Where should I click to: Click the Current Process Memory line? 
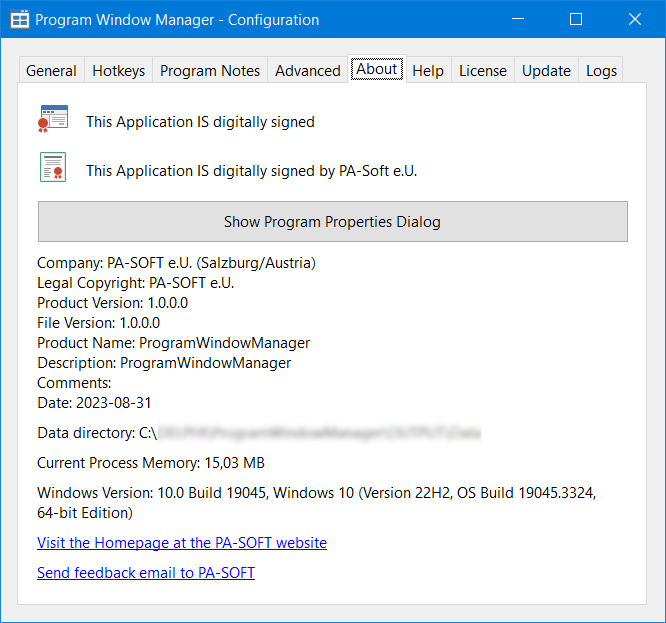[151, 463]
